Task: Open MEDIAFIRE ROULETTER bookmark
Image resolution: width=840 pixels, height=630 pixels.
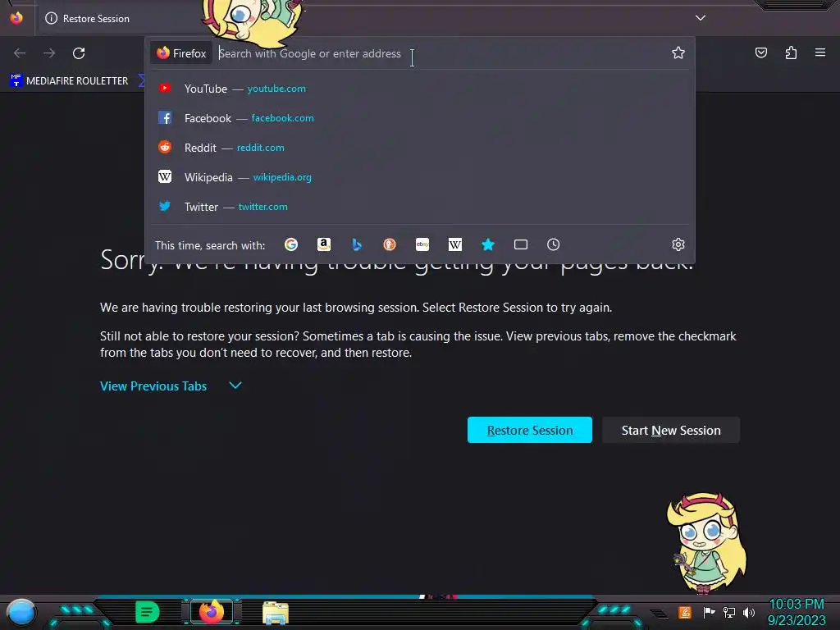Action: (x=69, y=81)
